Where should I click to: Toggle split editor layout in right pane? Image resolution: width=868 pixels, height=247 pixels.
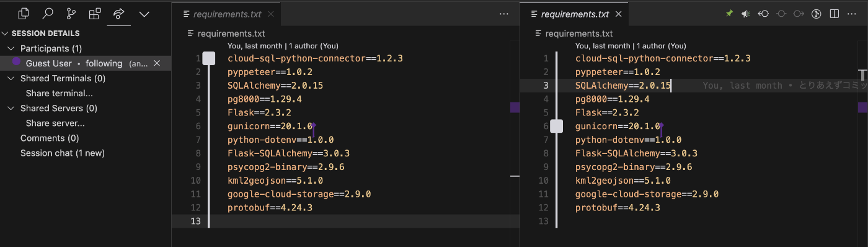[x=835, y=14]
